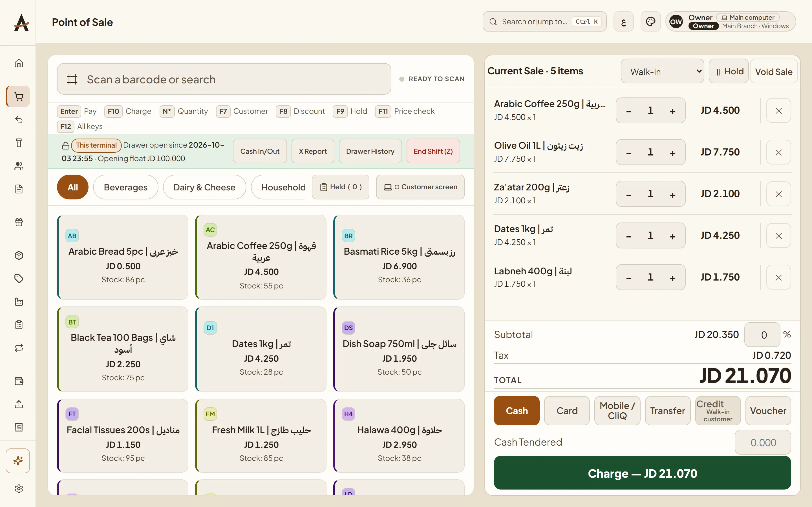
Task: Click the sparkle AI assistant icon
Action: [x=18, y=461]
